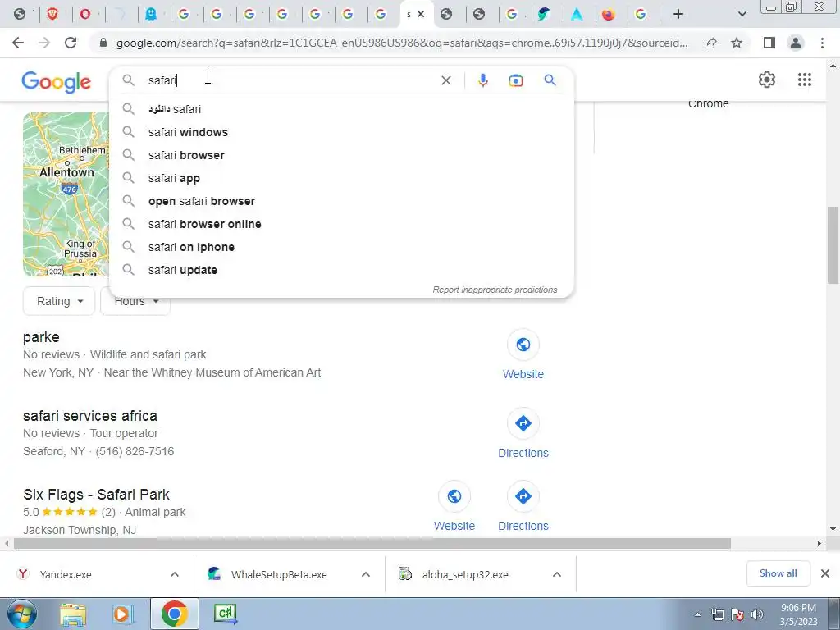Image resolution: width=840 pixels, height=630 pixels.
Task: Switch to the blue letter A tab
Action: (x=577, y=15)
